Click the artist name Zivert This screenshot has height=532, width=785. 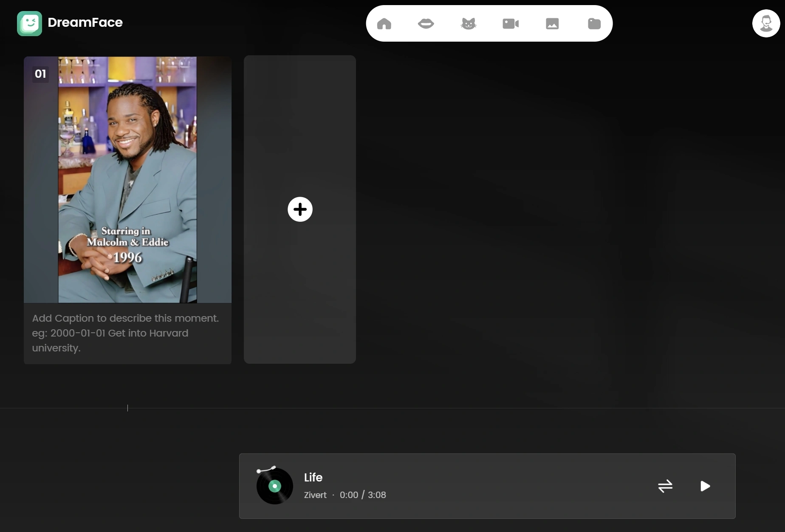pos(315,495)
